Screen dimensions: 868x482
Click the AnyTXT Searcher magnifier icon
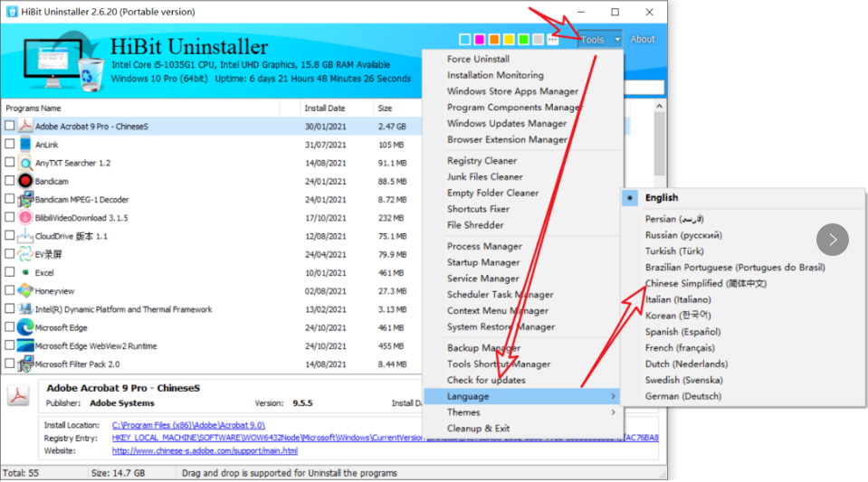pos(25,163)
